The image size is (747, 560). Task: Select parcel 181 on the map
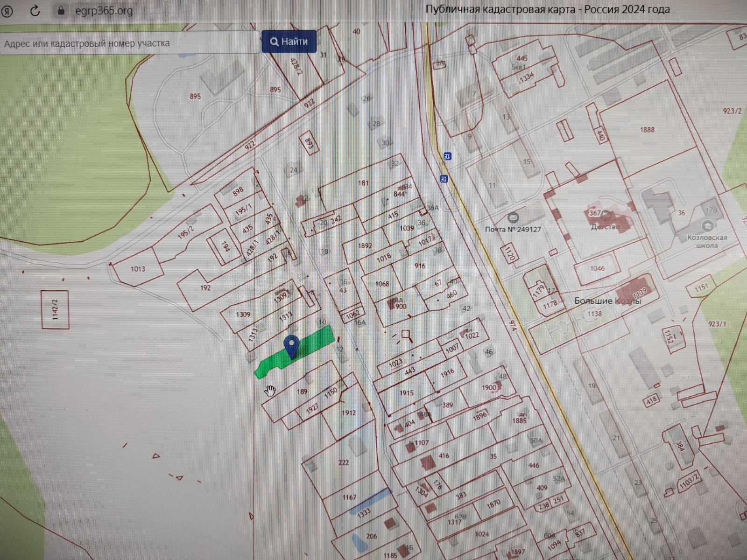[363, 183]
